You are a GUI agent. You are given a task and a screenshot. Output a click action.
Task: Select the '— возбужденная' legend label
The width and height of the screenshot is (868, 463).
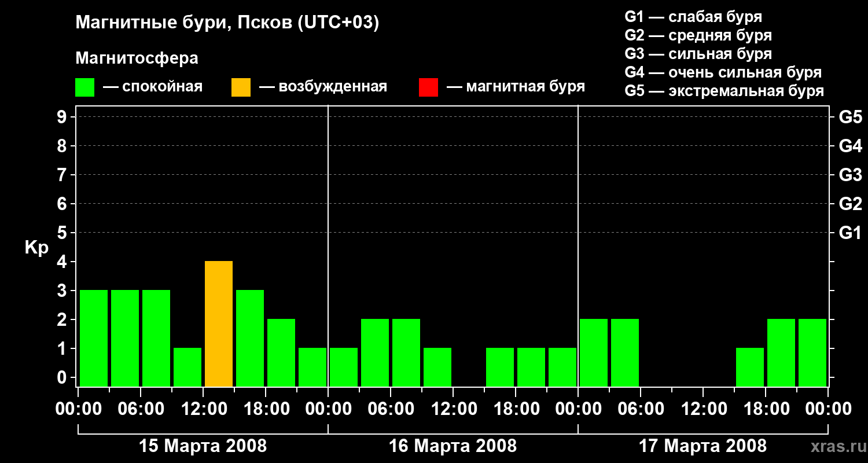(323, 87)
